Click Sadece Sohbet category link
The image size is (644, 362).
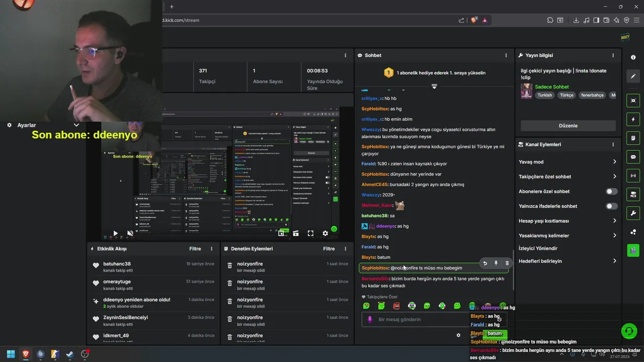551,86
